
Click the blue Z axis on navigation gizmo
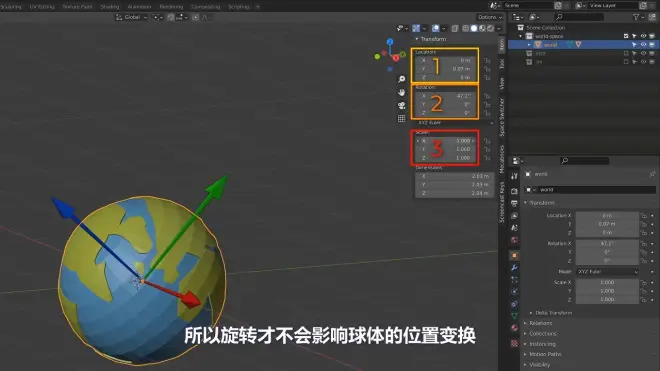click(390, 42)
